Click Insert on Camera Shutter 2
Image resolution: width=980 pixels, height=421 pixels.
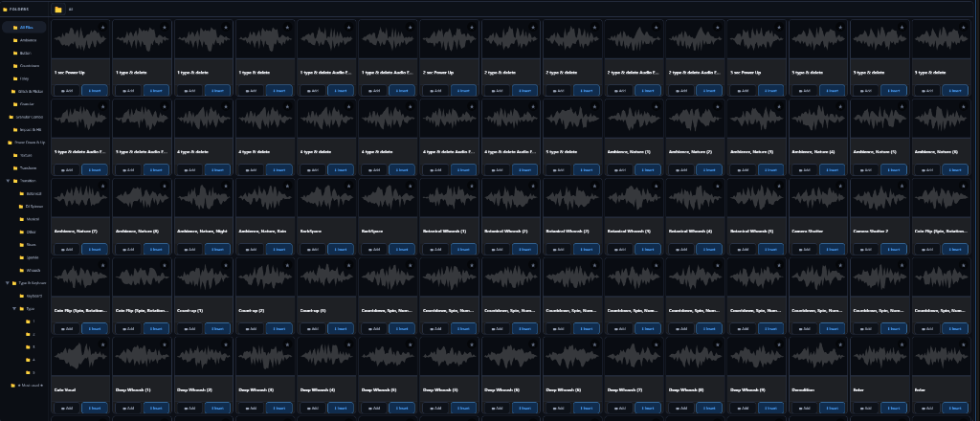pos(893,249)
